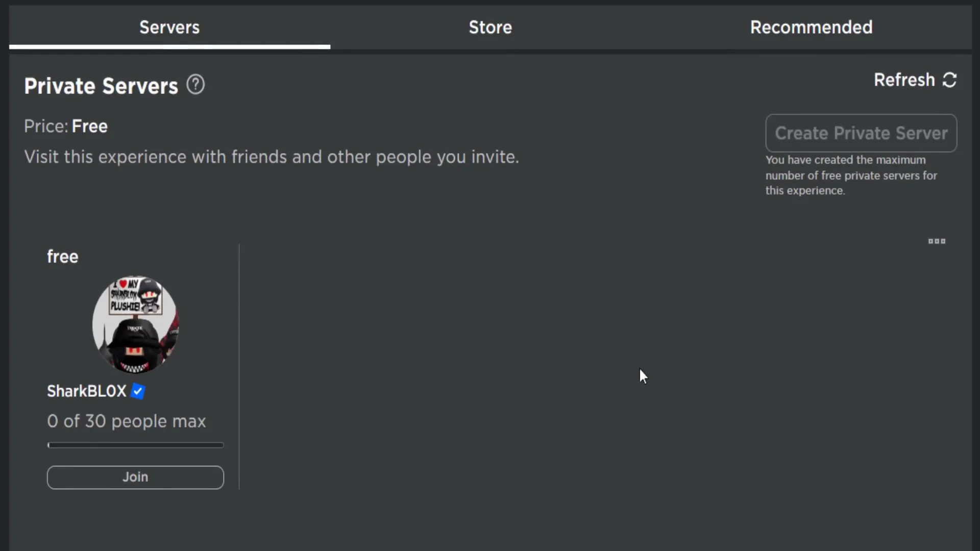Click the blue checkmark verification icon
Screen dimensions: 980x551
(137, 391)
